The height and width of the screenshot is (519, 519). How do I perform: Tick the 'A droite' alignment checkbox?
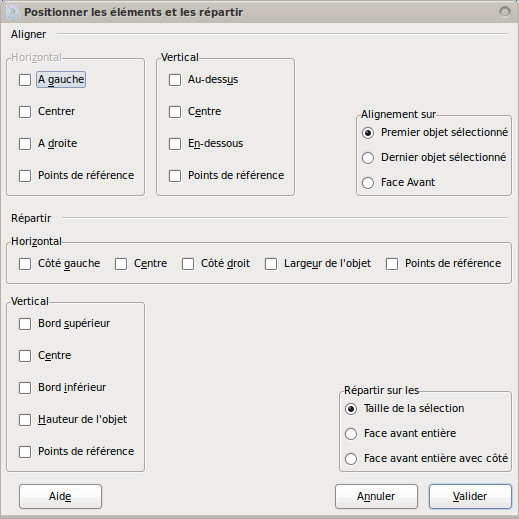(25, 144)
